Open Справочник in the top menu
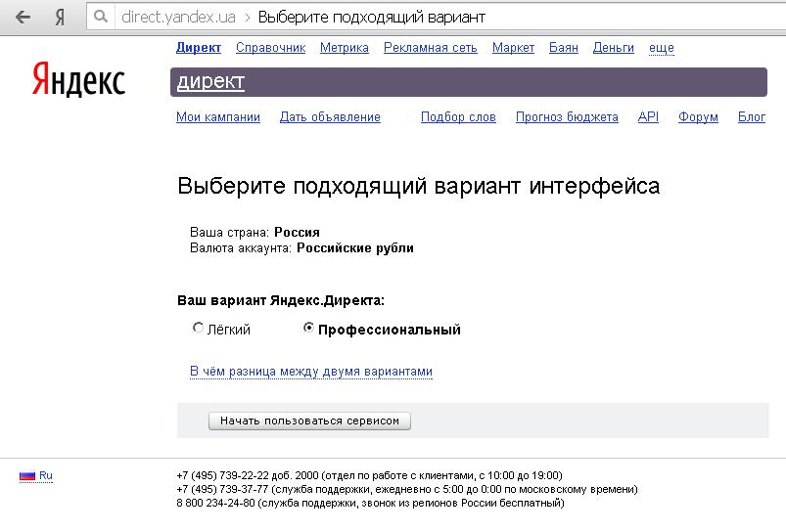 click(x=271, y=48)
